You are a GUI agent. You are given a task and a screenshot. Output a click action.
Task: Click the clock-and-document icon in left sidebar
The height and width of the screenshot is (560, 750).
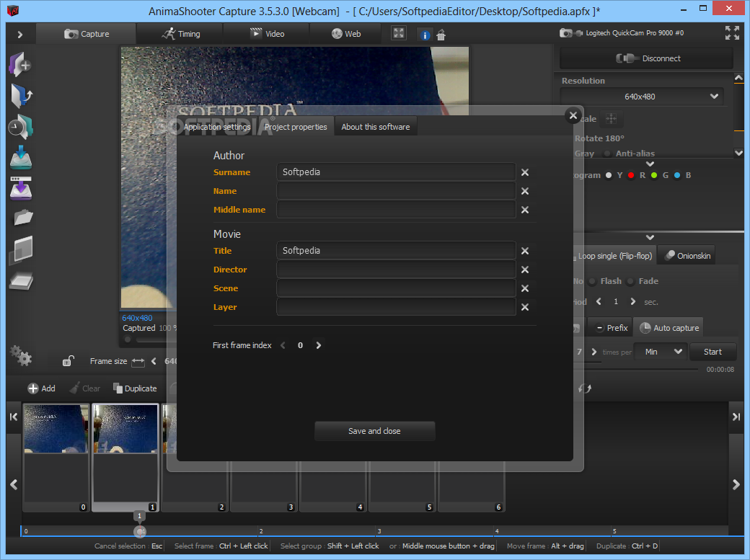[21, 127]
